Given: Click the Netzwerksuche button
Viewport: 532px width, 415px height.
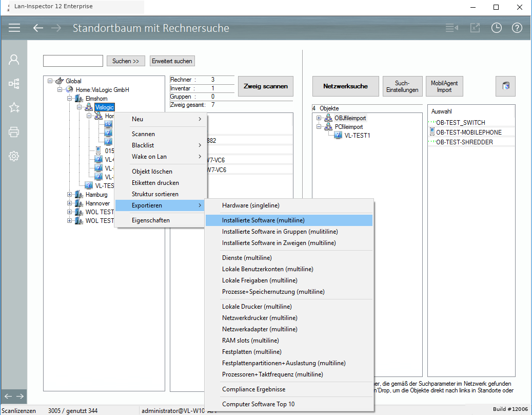Looking at the screenshot, I should pos(345,86).
